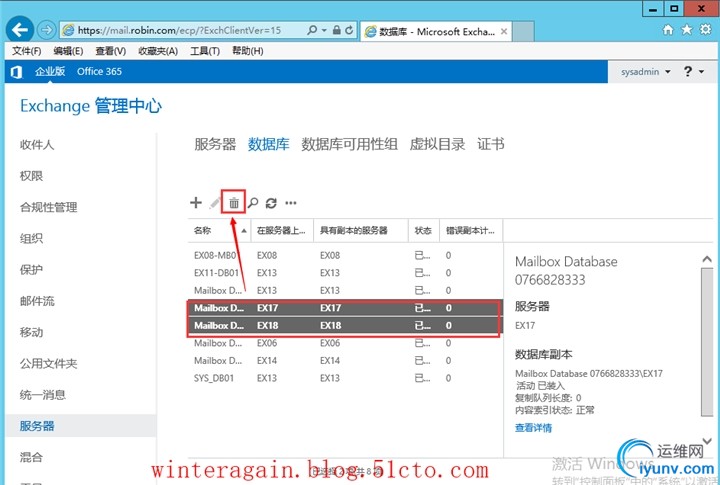Close the Microsoft Exchange browser tab
Screen dimensions: 720x485
point(504,31)
